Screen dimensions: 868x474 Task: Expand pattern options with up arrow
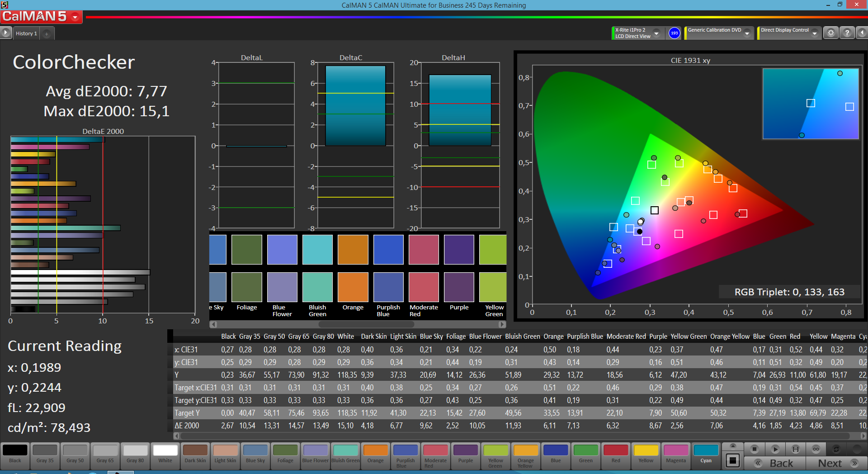point(733,446)
